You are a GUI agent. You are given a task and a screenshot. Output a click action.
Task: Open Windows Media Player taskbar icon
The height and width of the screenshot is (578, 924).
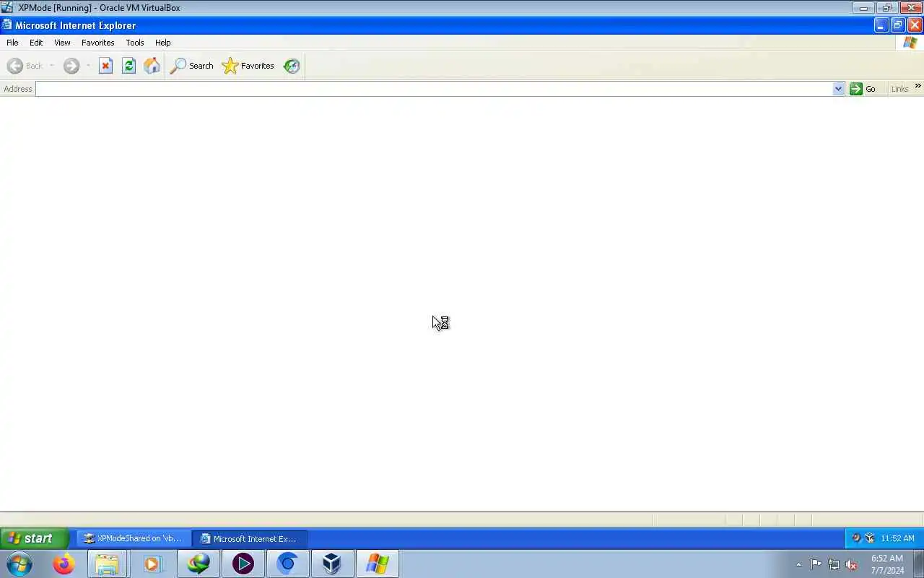coord(152,564)
